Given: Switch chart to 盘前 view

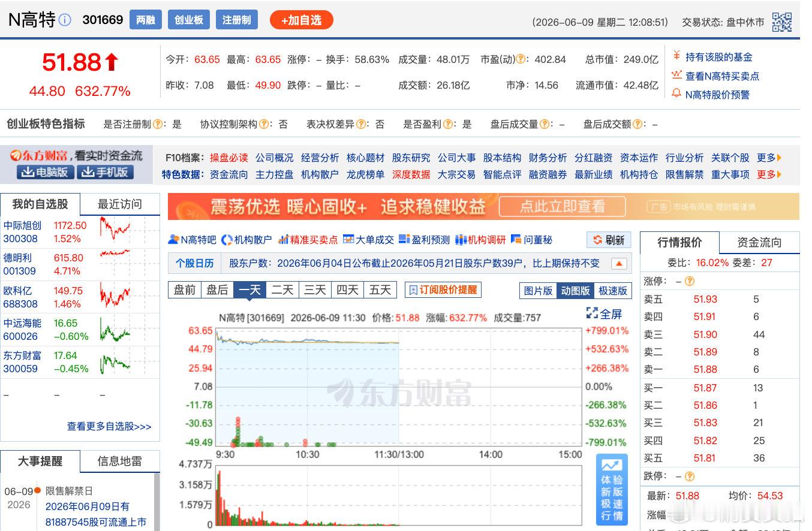Looking at the screenshot, I should coord(185,290).
